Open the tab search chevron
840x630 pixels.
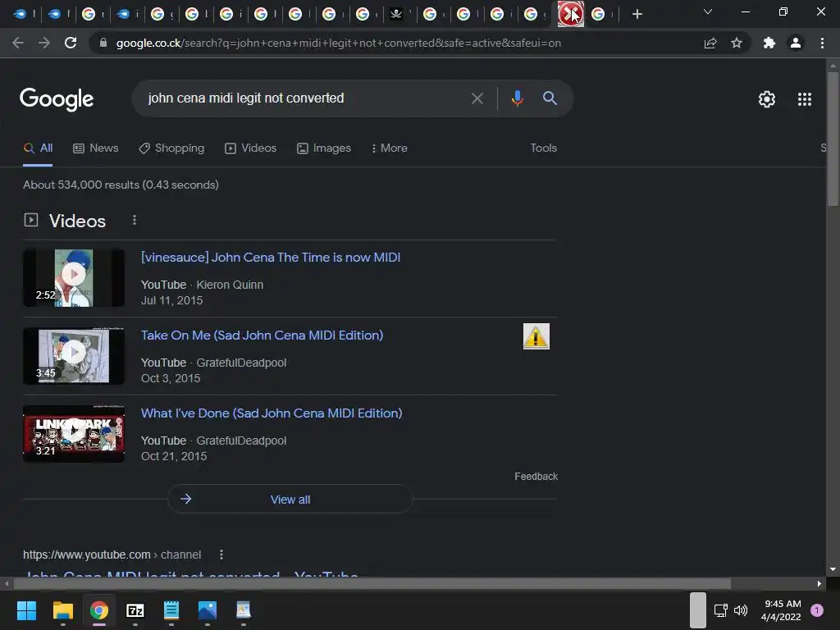[708, 11]
